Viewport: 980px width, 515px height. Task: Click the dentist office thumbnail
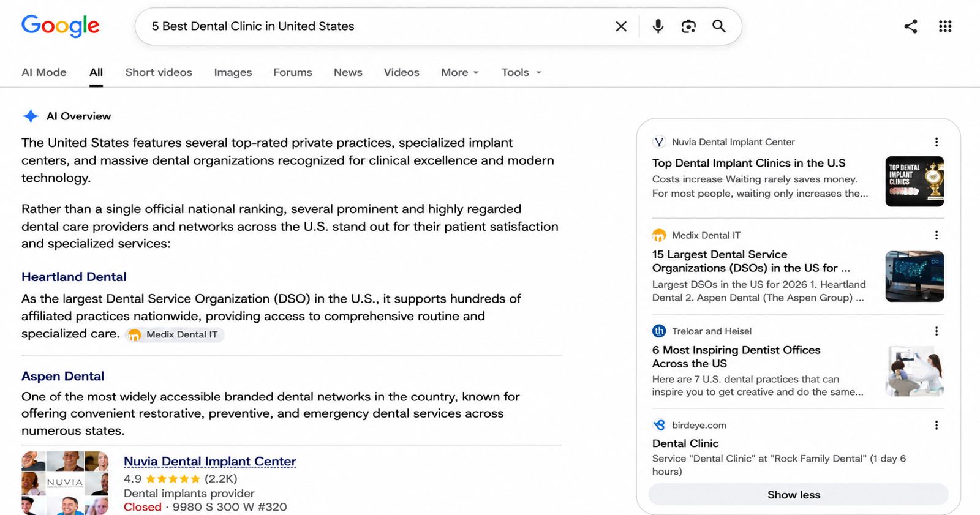pyautogui.click(x=914, y=371)
